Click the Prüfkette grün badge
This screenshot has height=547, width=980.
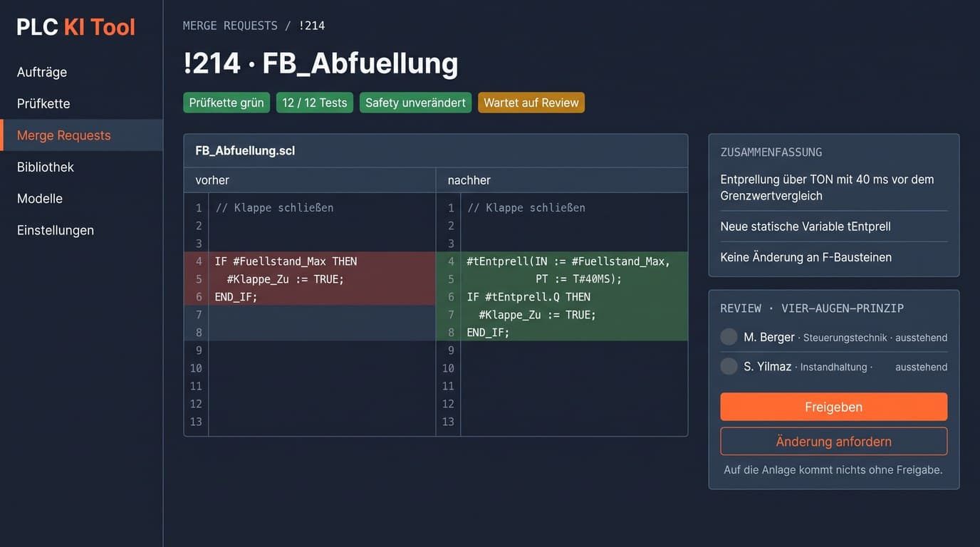[226, 103]
